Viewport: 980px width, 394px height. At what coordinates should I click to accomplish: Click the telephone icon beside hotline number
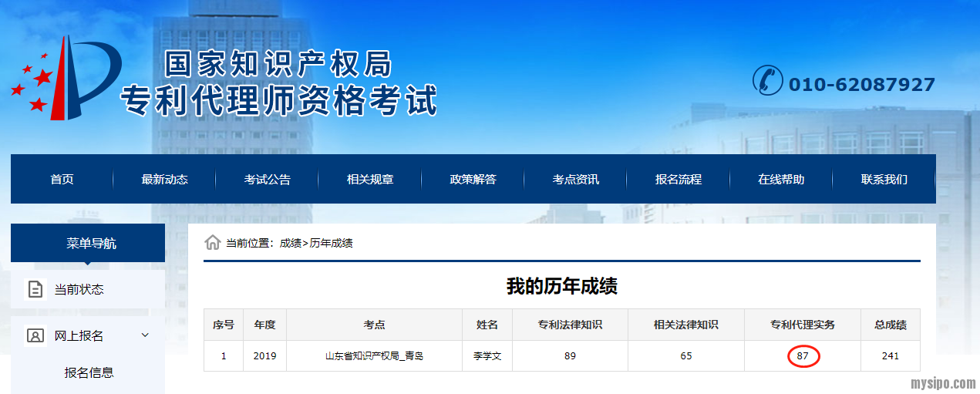click(767, 81)
